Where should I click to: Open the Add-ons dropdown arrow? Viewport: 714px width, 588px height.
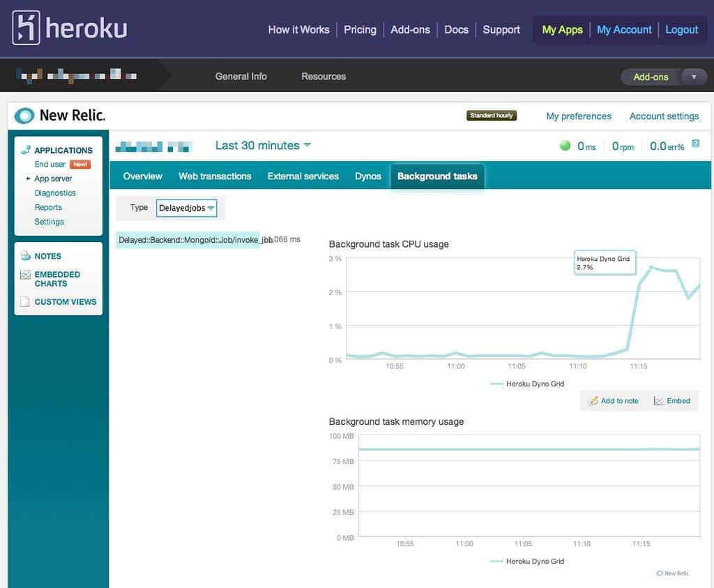(x=694, y=77)
